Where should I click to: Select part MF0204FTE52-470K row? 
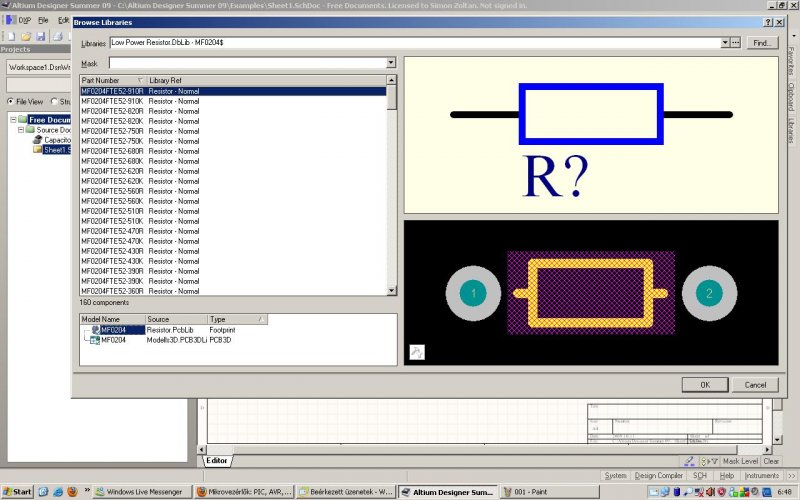[x=233, y=241]
